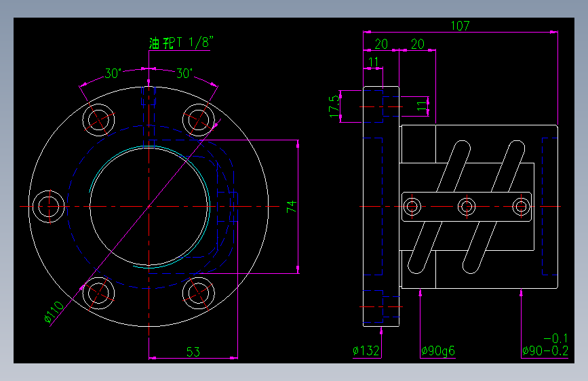Click the left bolt hole on flange centerline

click(x=49, y=207)
